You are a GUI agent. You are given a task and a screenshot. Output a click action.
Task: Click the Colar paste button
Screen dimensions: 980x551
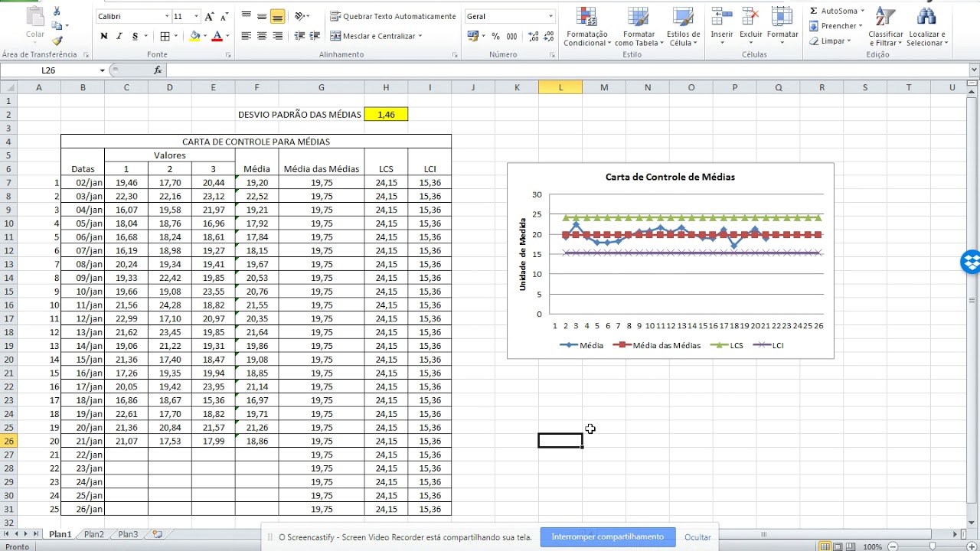click(x=35, y=23)
